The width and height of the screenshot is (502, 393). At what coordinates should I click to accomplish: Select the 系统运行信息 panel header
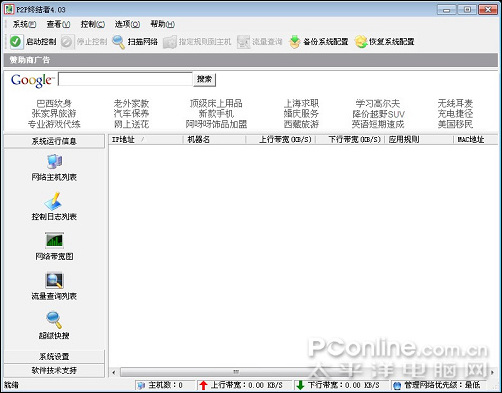click(54, 141)
